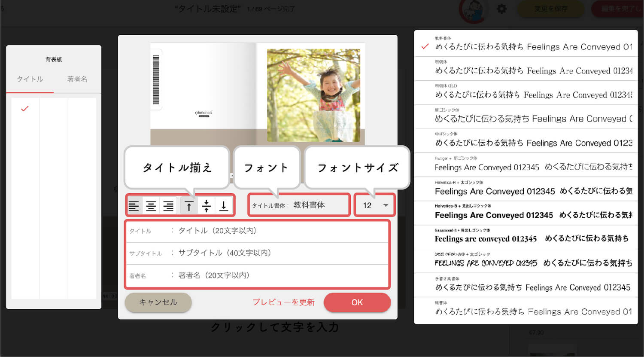Image resolution: width=644 pixels, height=357 pixels.
Task: Align title to bottom icon
Action: (224, 206)
